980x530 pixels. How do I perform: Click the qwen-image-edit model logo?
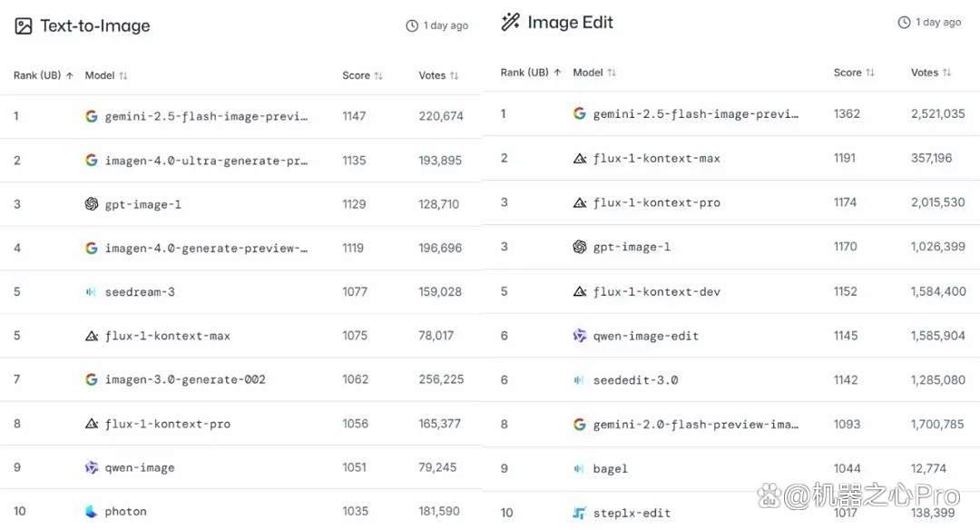[x=579, y=336]
